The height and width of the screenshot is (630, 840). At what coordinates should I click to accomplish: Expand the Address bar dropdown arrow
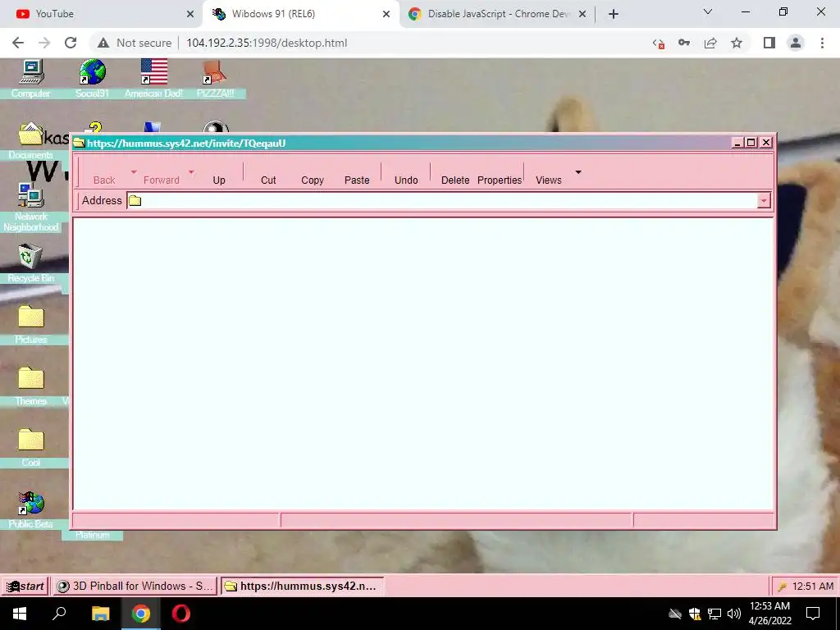pyautogui.click(x=764, y=200)
